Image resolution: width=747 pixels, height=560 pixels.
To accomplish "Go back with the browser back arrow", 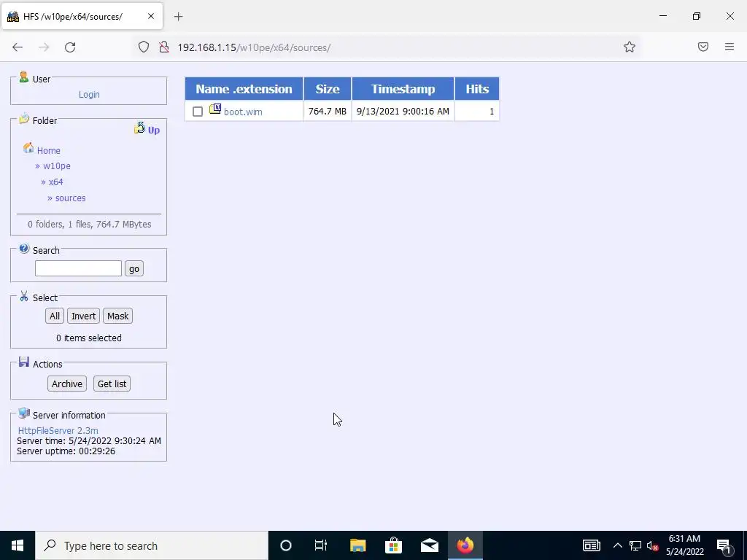I will [18, 47].
